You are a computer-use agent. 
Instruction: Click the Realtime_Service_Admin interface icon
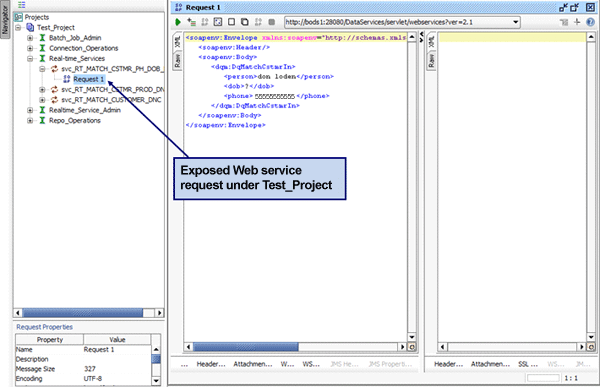coord(42,110)
